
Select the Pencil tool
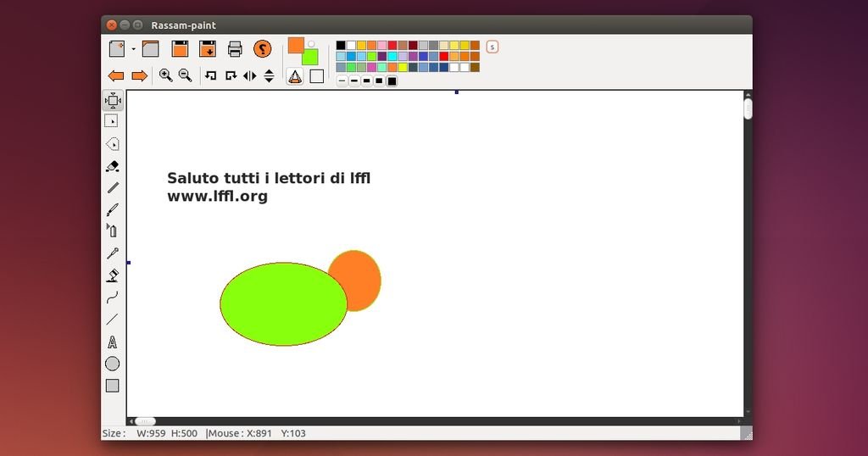[x=113, y=187]
